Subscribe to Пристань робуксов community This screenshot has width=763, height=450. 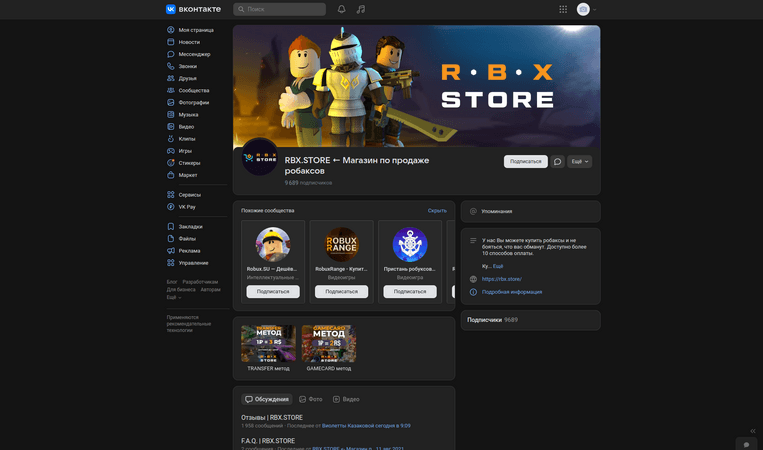(x=410, y=291)
